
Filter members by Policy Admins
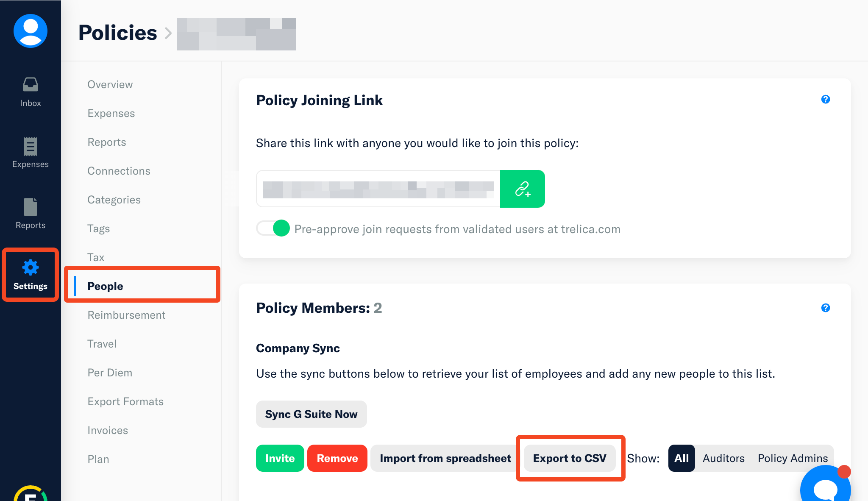click(793, 458)
